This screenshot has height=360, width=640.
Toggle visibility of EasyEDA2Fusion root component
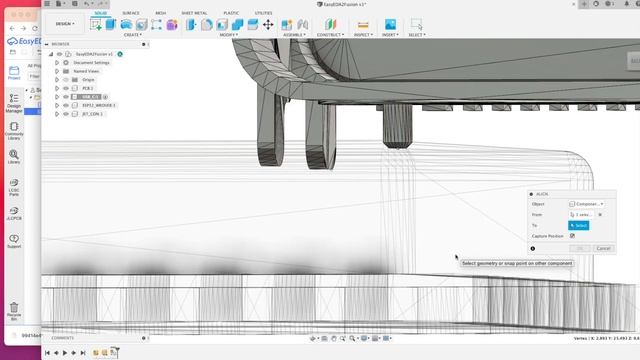tap(60, 54)
